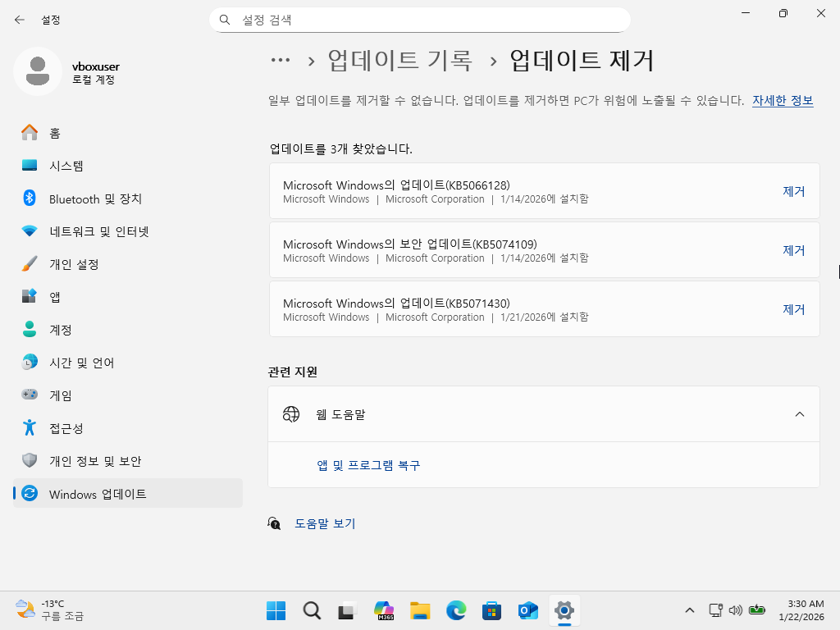
Task: Open Task View on the taskbar
Action: tap(348, 610)
